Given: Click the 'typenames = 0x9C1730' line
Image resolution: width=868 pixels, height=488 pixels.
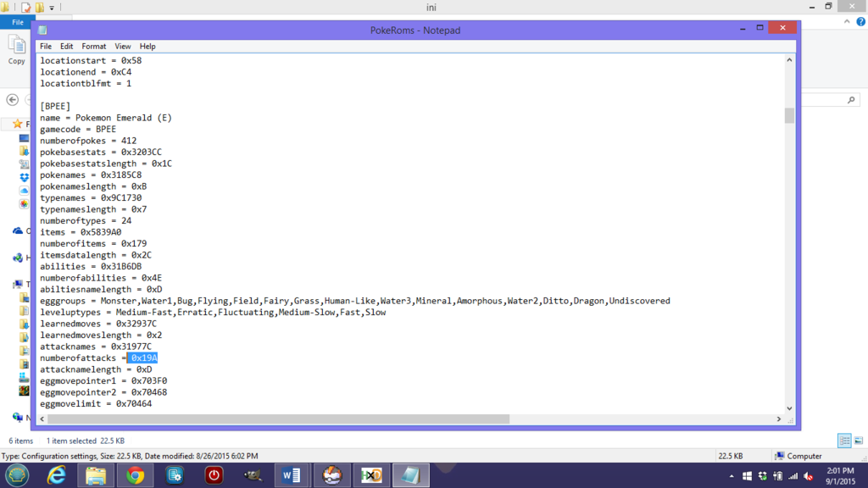Looking at the screenshot, I should coord(91,197).
